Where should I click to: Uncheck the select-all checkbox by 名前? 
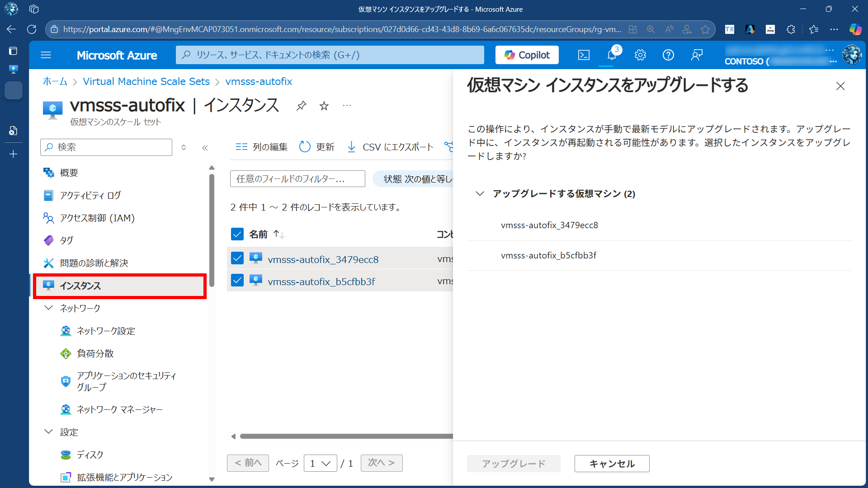237,234
